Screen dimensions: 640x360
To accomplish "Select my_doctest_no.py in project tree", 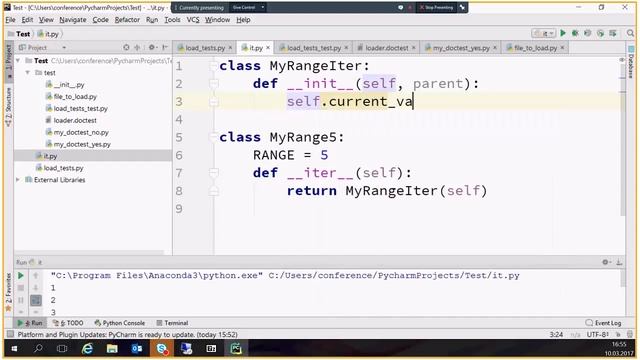I will pos(77,132).
